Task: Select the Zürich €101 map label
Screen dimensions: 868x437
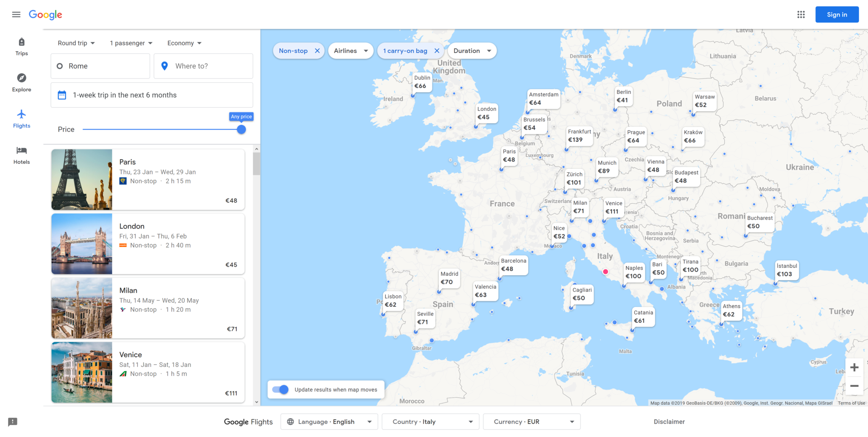Action: tap(575, 178)
